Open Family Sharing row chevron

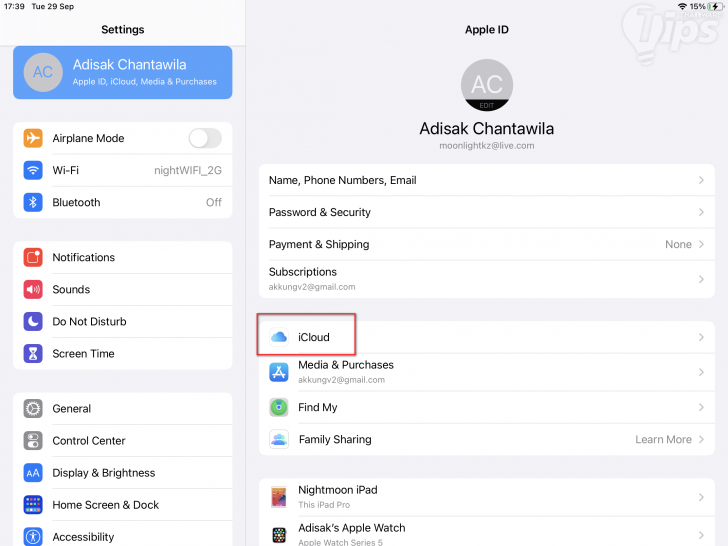pyautogui.click(x=701, y=439)
